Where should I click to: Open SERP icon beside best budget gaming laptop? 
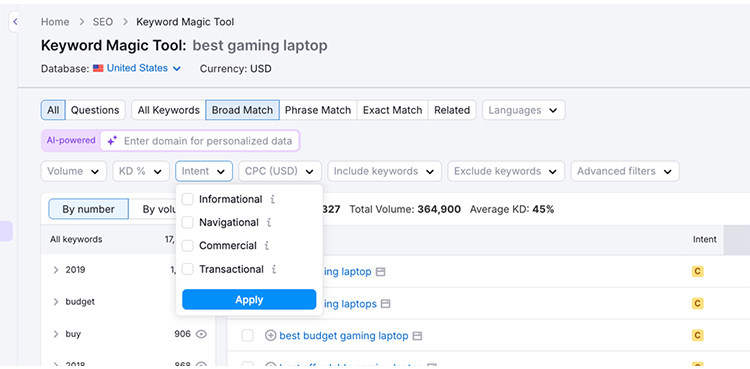coord(418,336)
